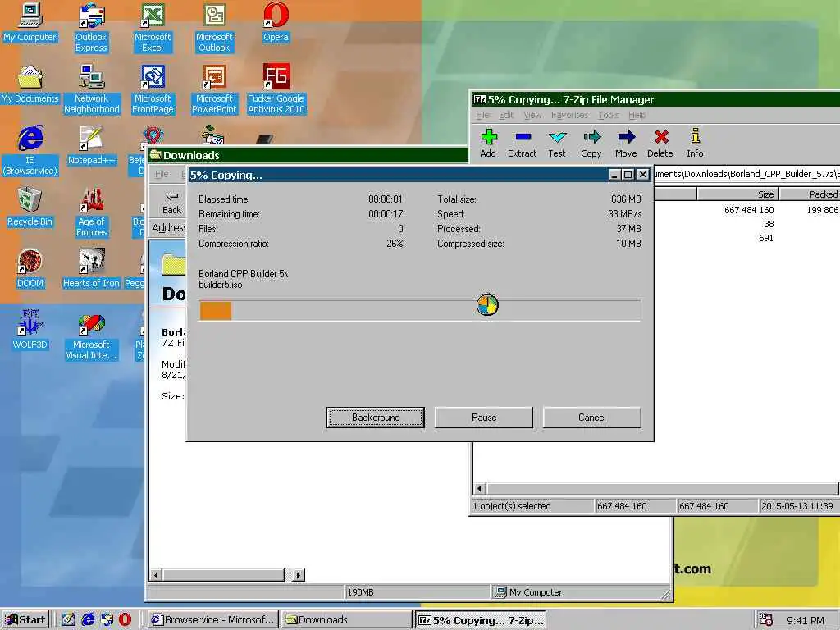Click the Back button in Downloads window
This screenshot has width=840, height=630.
(172, 202)
